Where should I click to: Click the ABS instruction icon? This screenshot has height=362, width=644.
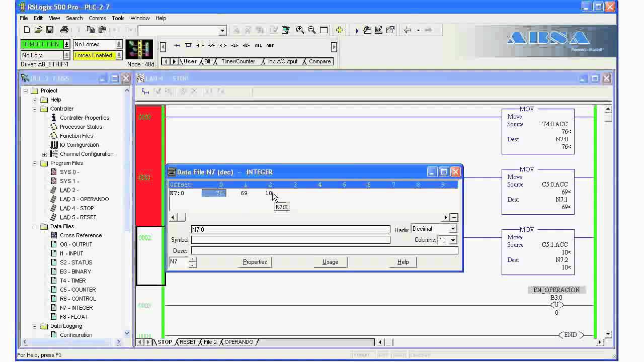coord(270,45)
